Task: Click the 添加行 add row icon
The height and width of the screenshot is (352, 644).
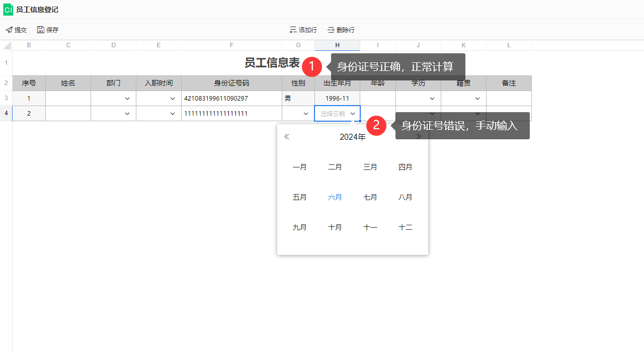Action: click(293, 30)
